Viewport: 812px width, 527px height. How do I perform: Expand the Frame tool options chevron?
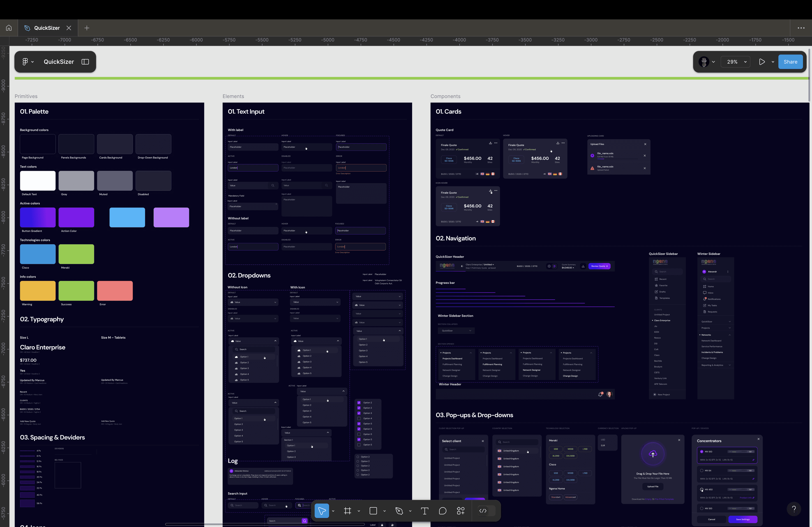[x=359, y=511]
